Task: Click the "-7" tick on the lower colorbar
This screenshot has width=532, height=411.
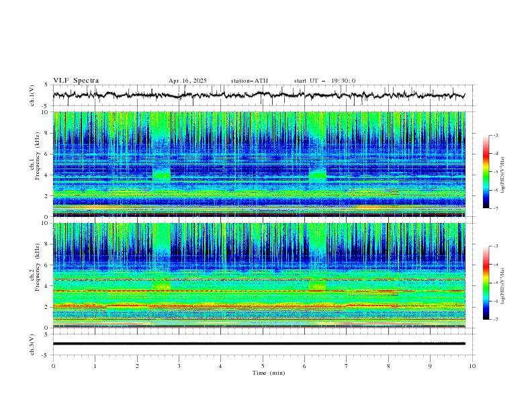Action: coord(496,320)
